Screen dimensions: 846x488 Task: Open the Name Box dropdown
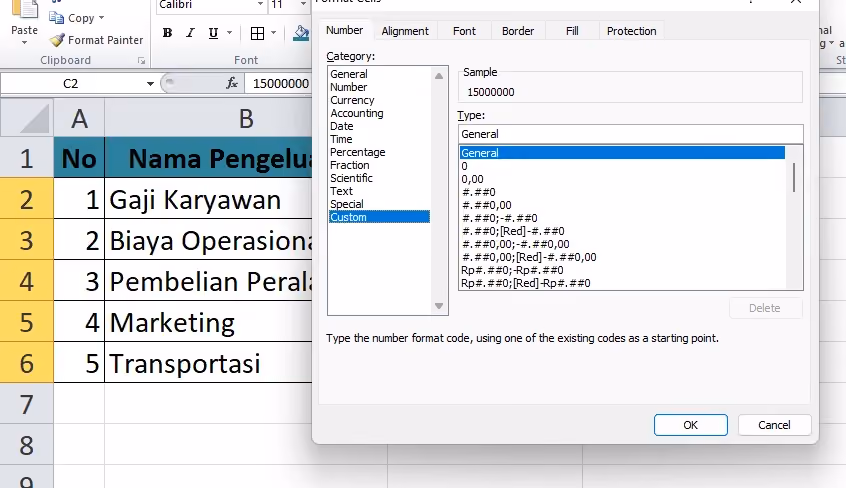pos(150,84)
